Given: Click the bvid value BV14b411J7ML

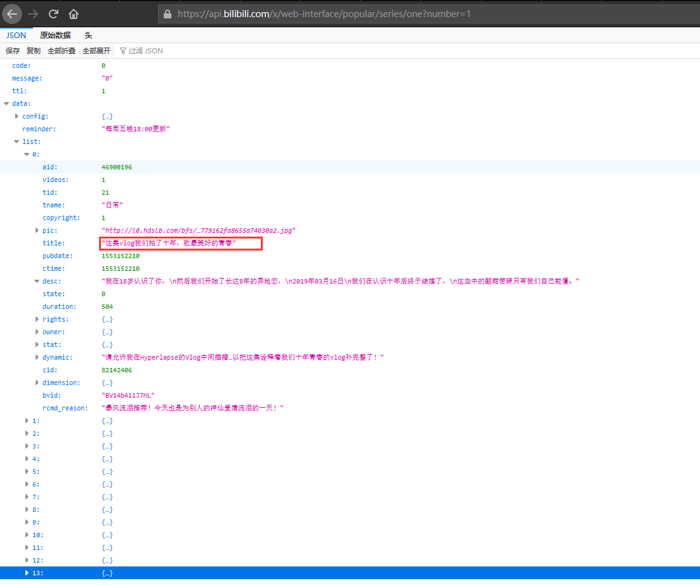Looking at the screenshot, I should (128, 395).
